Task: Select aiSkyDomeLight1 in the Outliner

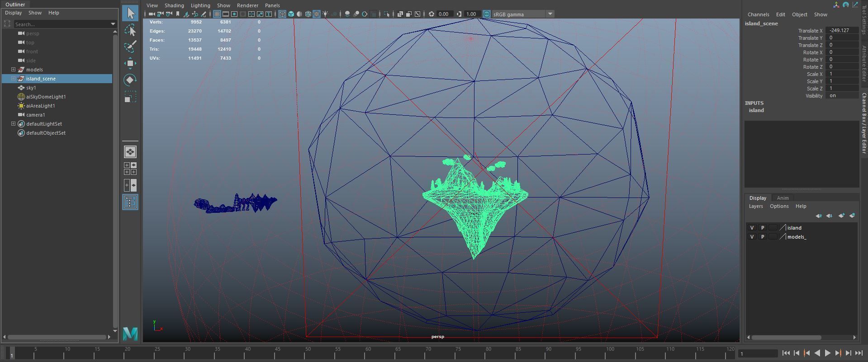Action: tap(46, 97)
